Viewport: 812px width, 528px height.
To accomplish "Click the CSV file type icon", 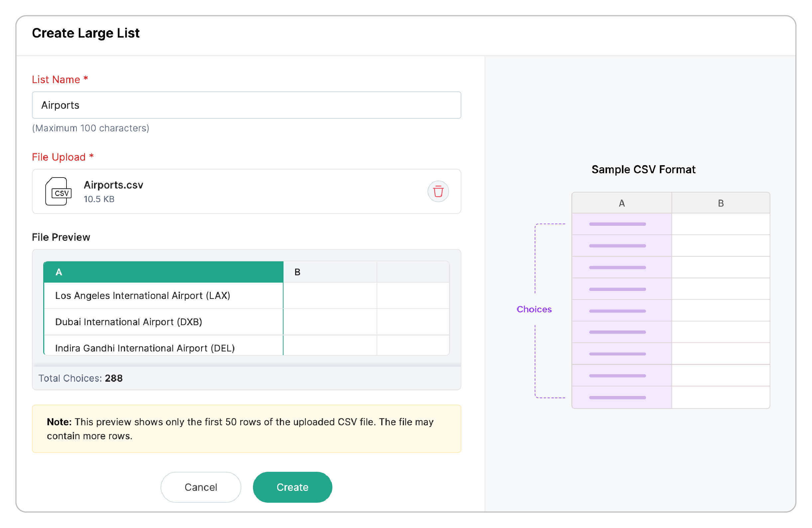I will (x=58, y=191).
